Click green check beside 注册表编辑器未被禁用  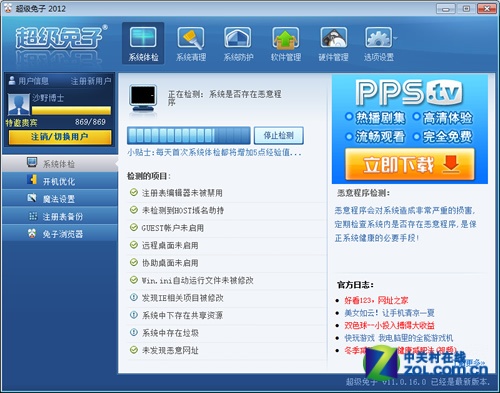click(134, 192)
